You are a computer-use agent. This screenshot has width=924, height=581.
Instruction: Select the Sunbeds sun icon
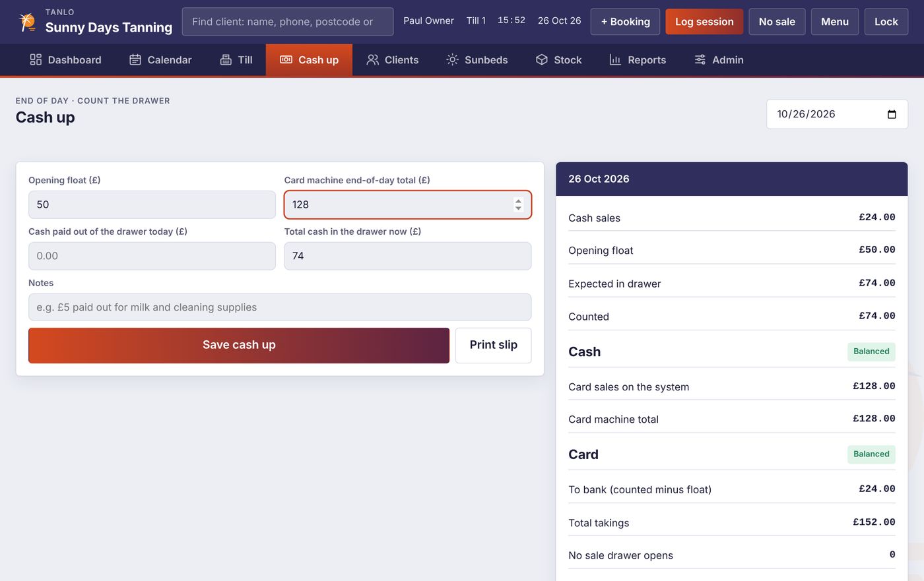(452, 60)
